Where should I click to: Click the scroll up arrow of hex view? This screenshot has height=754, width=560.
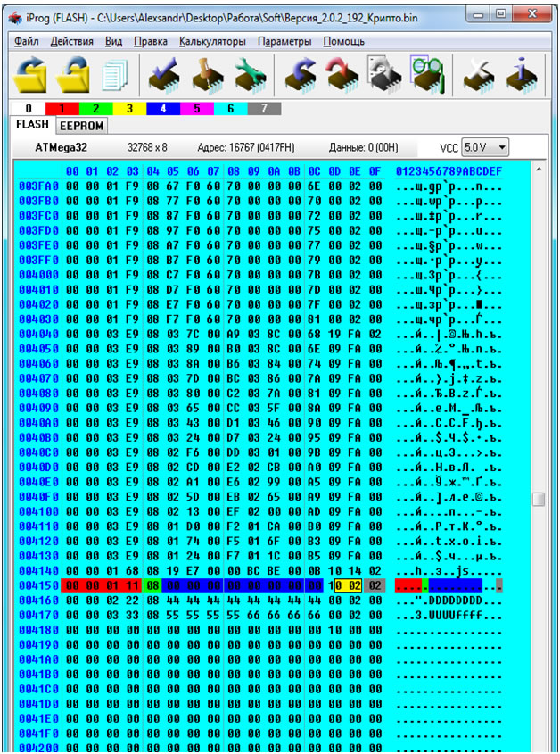539,169
